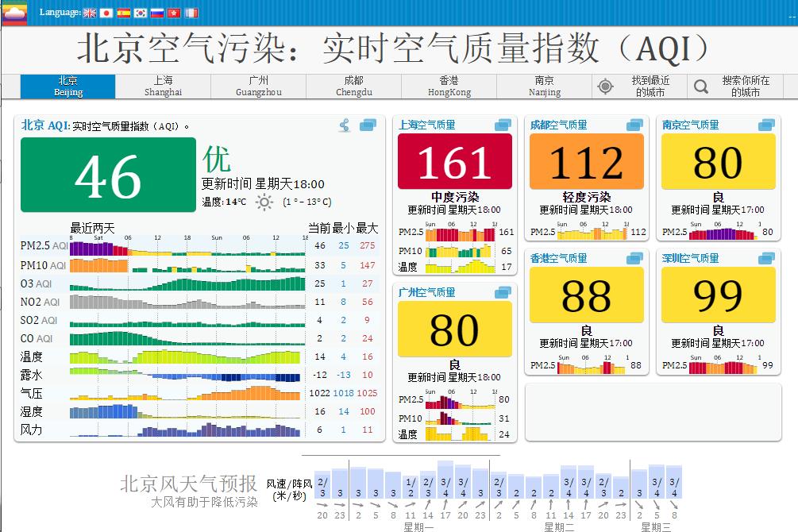Image resolution: width=798 pixels, height=532 pixels.
Task: Switch language using the UK flag
Action: tap(90, 13)
